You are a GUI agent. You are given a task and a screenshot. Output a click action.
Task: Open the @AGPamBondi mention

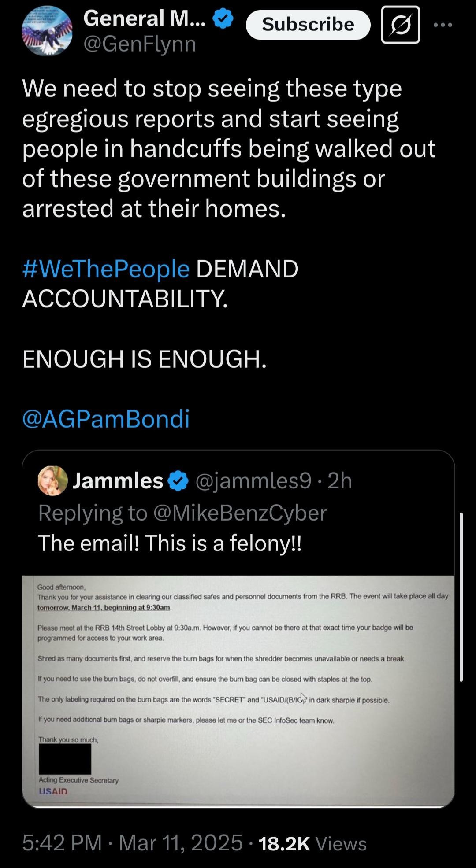pyautogui.click(x=106, y=418)
